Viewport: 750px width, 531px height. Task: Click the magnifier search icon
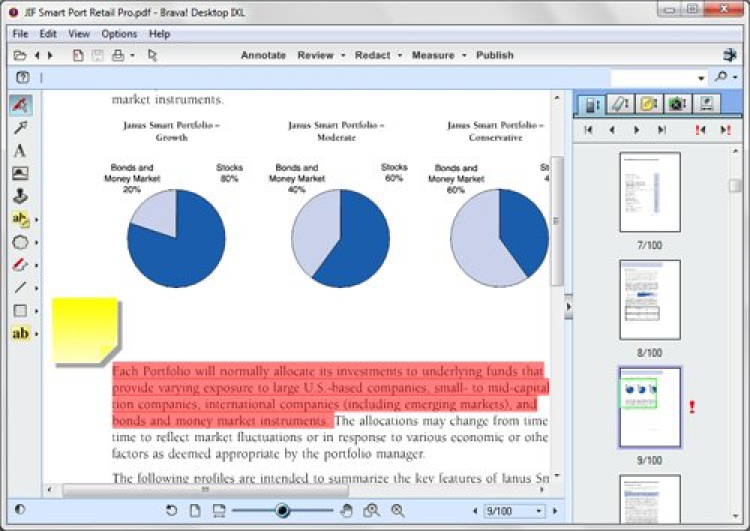721,77
